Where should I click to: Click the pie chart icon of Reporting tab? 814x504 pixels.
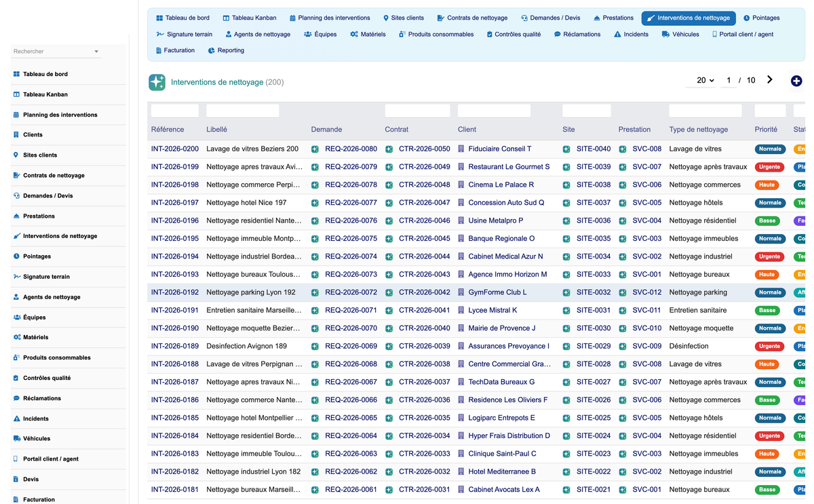tap(212, 50)
